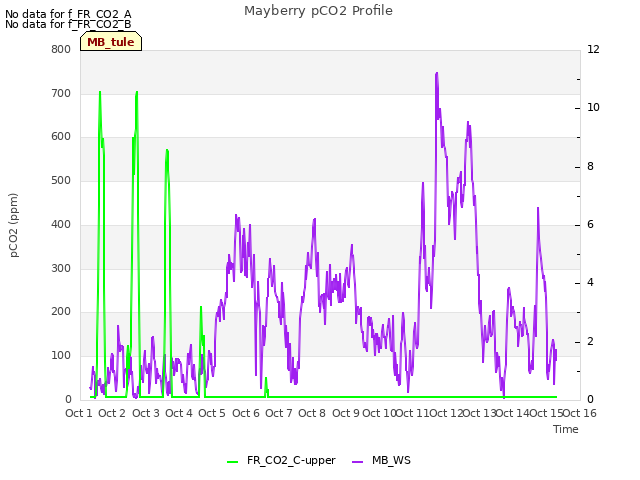
Task: Click the Oct 5 x-axis tick label
Action: pyautogui.click(x=212, y=413)
